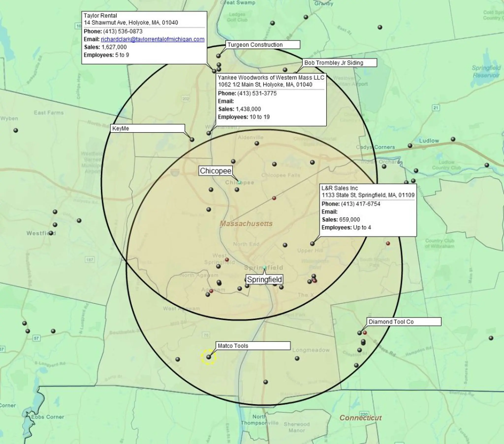Viewport: 504px width, 444px height.
Task: Click the red pin near Agawam
Action: pos(211,291)
